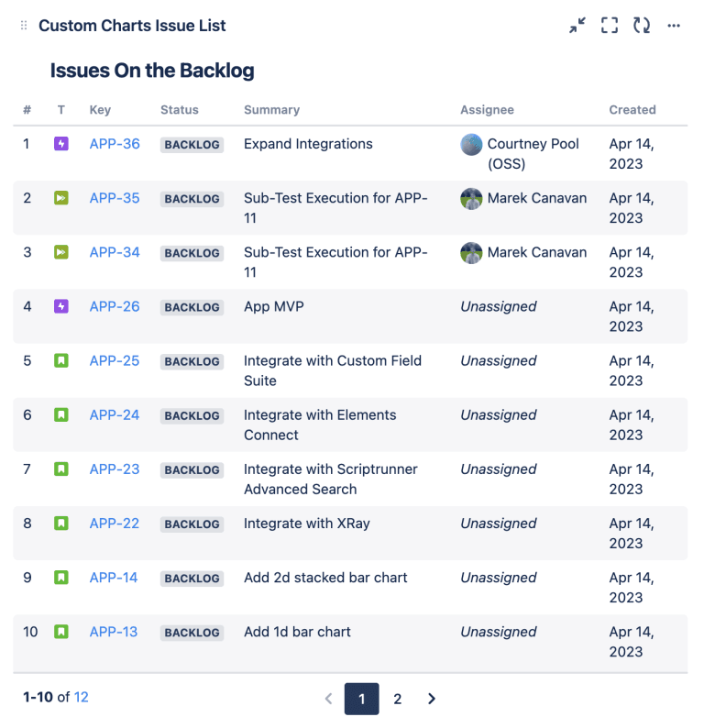Open the gadget more options menu
This screenshot has width=704, height=728.
coord(674,26)
